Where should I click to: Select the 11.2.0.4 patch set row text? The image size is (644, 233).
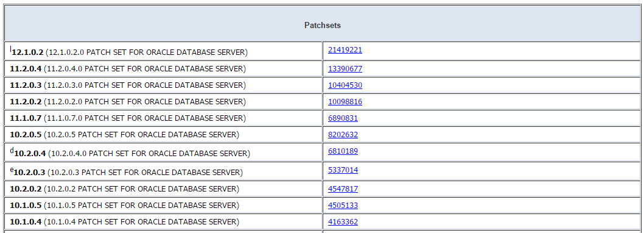tap(128, 69)
